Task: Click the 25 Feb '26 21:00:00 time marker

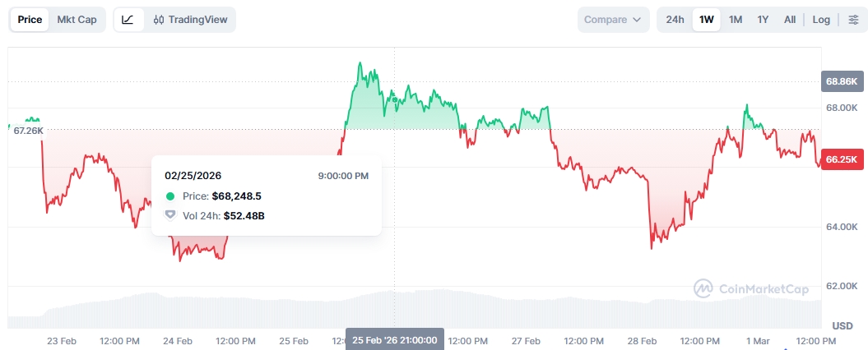Action: 394,339
